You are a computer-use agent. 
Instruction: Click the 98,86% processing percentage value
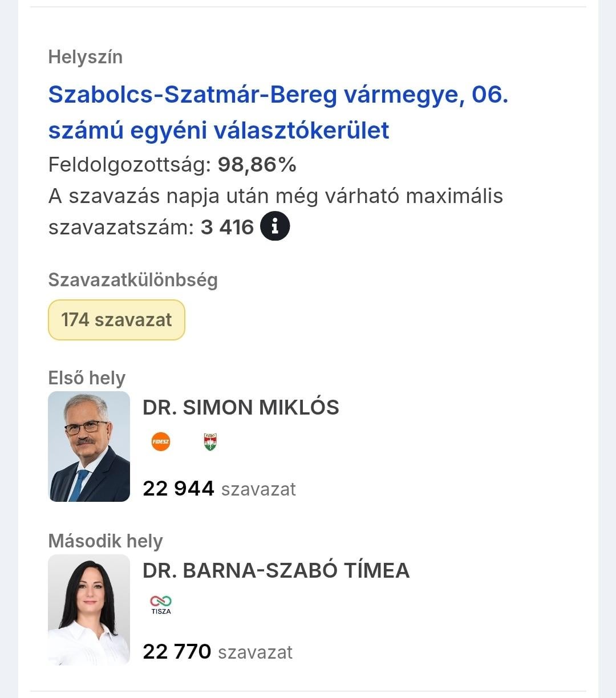[257, 165]
